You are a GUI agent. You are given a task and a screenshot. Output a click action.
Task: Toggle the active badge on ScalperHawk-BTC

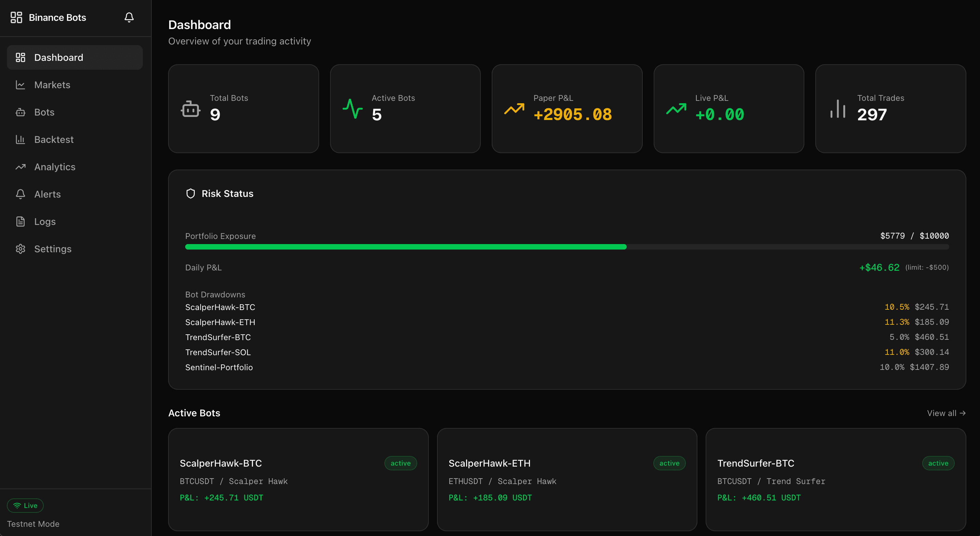[x=400, y=463]
